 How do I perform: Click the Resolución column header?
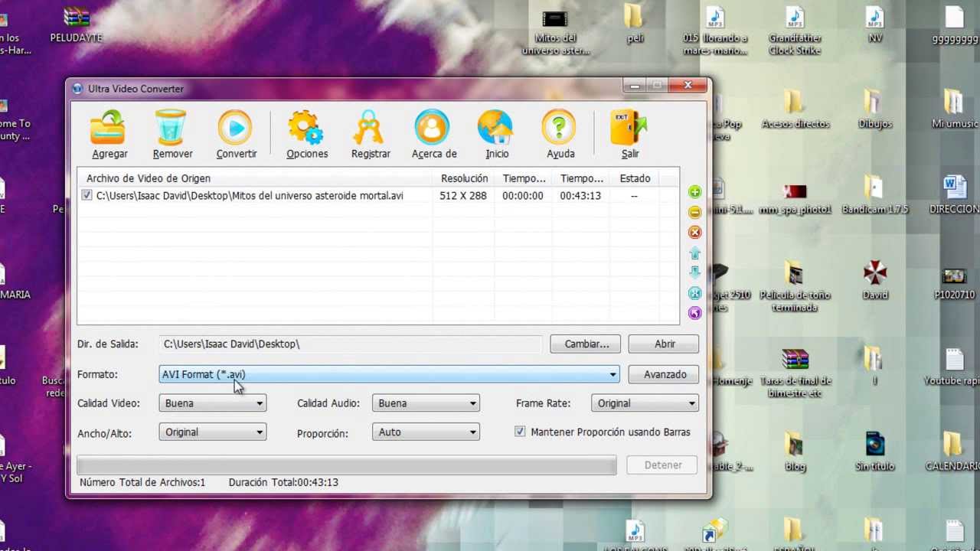tap(464, 178)
